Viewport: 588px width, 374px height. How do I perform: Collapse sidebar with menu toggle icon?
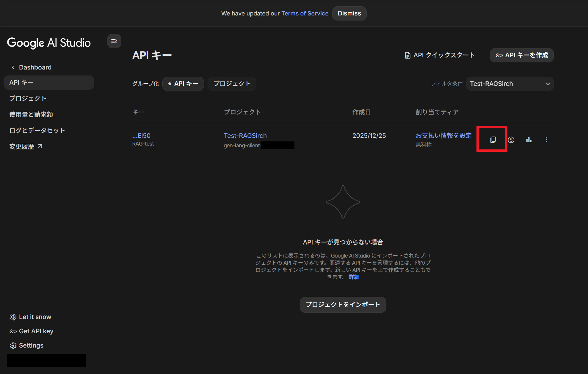click(114, 41)
